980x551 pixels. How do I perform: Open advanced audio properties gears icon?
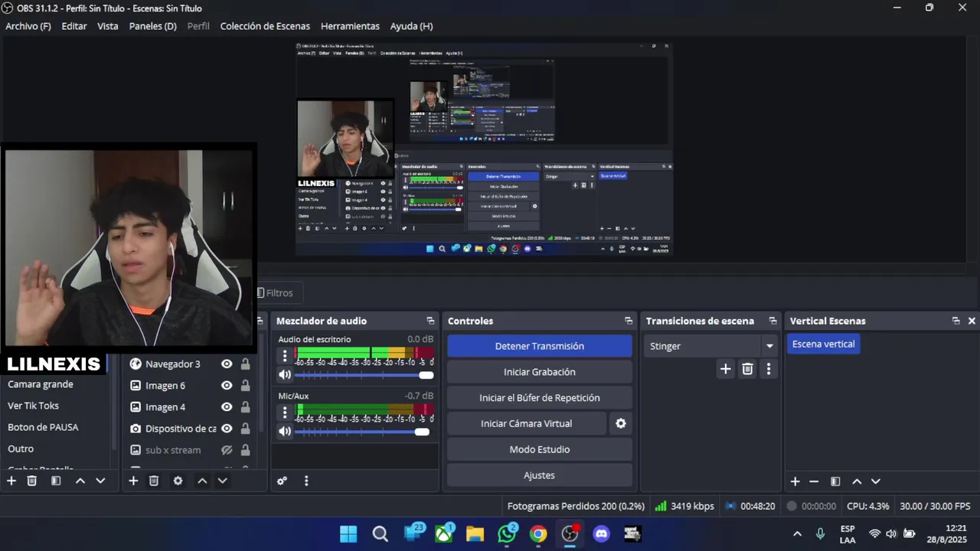[x=282, y=481]
